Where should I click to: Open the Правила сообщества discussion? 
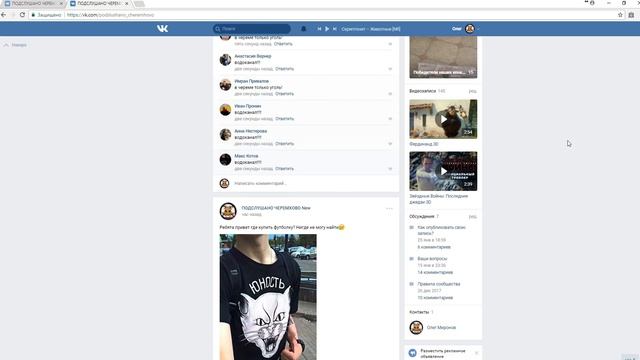(x=439, y=284)
